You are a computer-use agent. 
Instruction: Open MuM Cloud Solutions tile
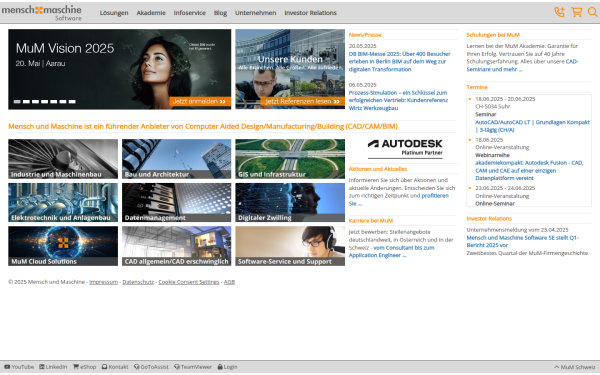63,246
